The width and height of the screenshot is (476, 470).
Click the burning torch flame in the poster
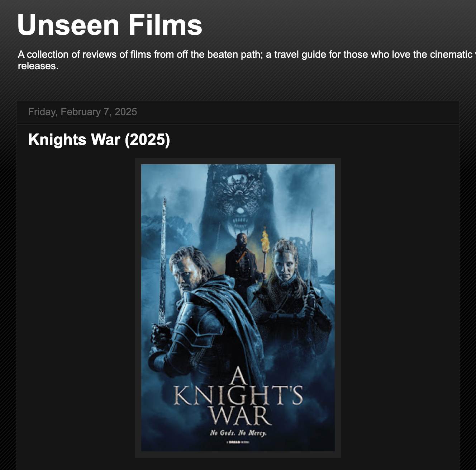click(x=265, y=240)
